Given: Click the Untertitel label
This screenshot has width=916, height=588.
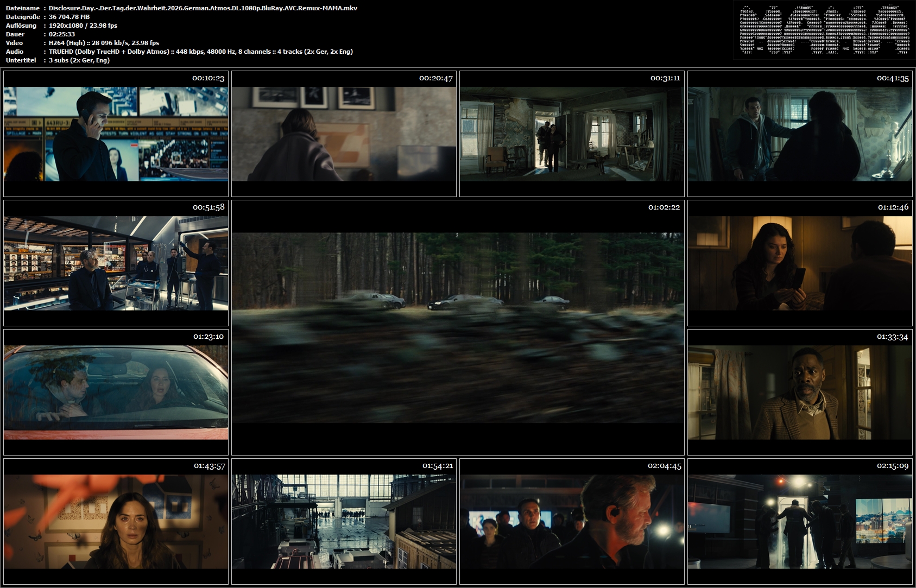Looking at the screenshot, I should pyautogui.click(x=21, y=60).
